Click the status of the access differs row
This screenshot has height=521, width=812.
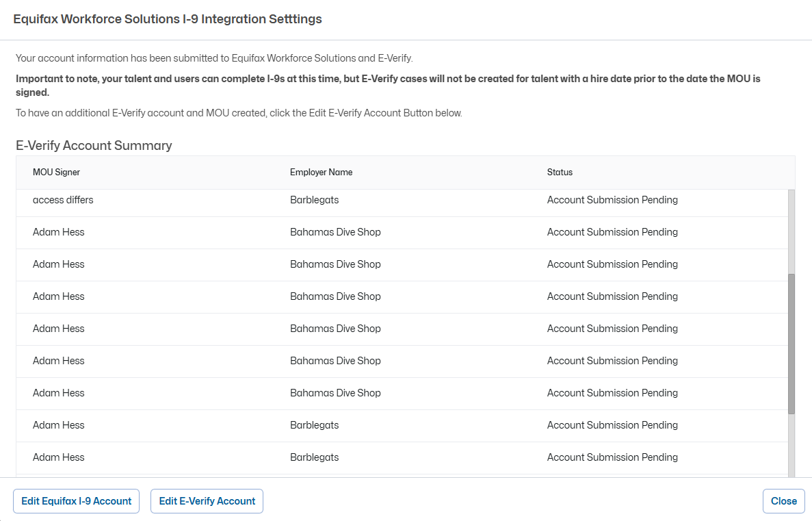[613, 200]
